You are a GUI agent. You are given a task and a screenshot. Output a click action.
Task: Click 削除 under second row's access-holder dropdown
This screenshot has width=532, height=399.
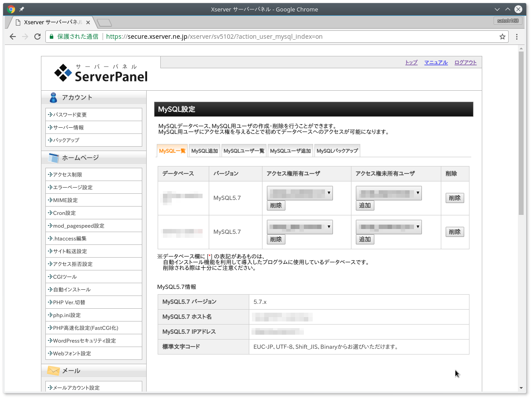point(276,240)
